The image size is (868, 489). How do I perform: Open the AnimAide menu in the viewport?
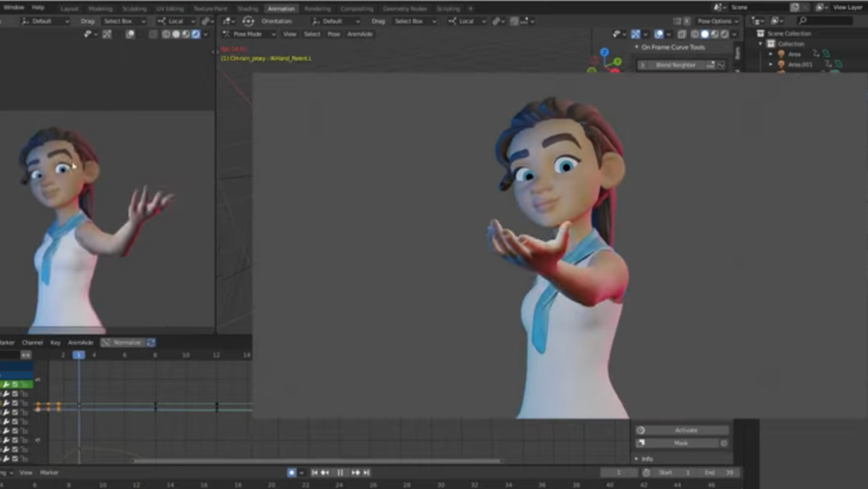(x=360, y=35)
